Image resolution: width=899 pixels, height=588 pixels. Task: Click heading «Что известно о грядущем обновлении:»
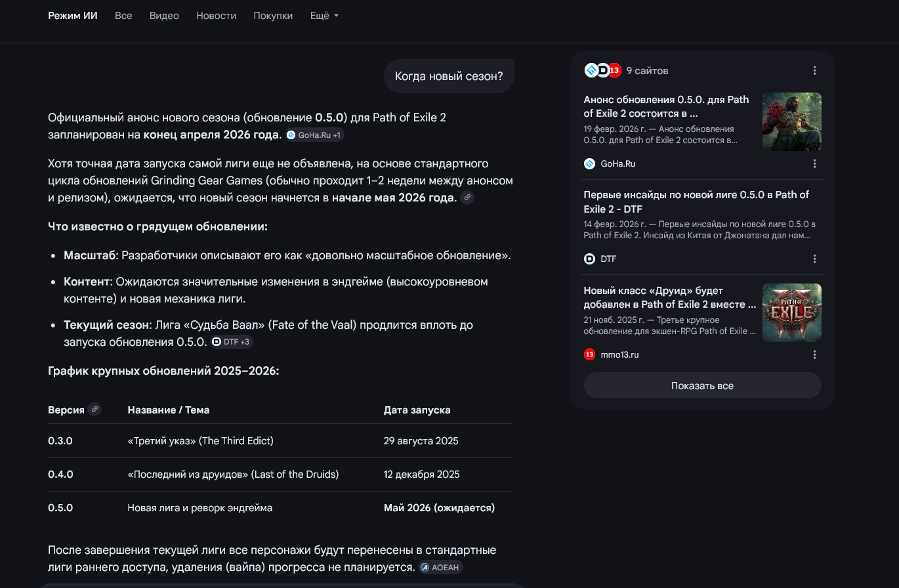[157, 226]
